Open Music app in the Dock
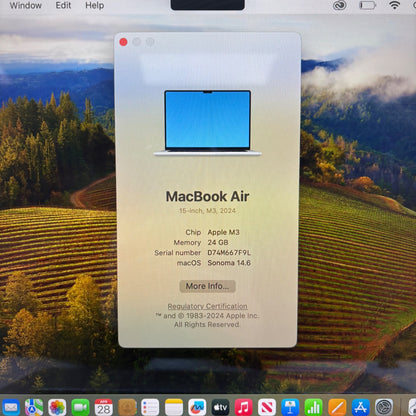 click(x=244, y=407)
